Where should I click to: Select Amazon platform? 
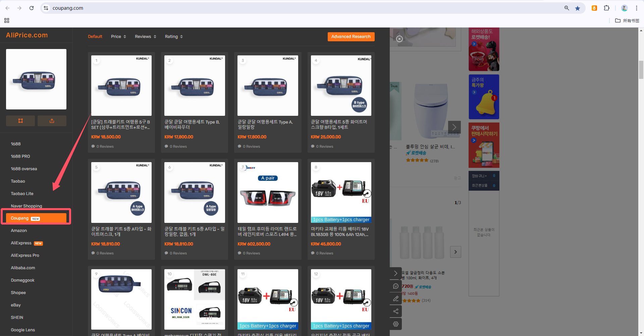[x=19, y=231]
